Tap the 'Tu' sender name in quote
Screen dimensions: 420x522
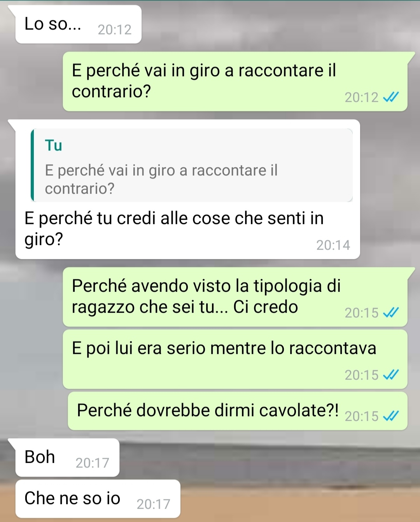click(x=54, y=145)
